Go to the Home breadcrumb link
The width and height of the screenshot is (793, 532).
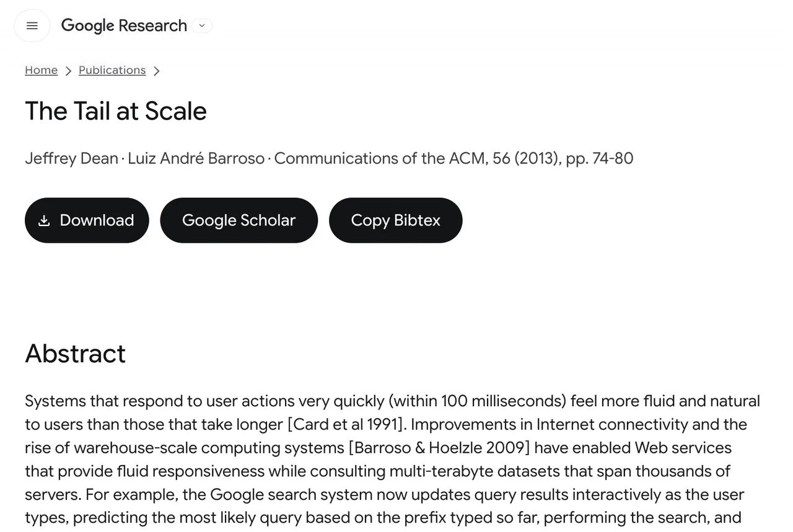coord(41,70)
